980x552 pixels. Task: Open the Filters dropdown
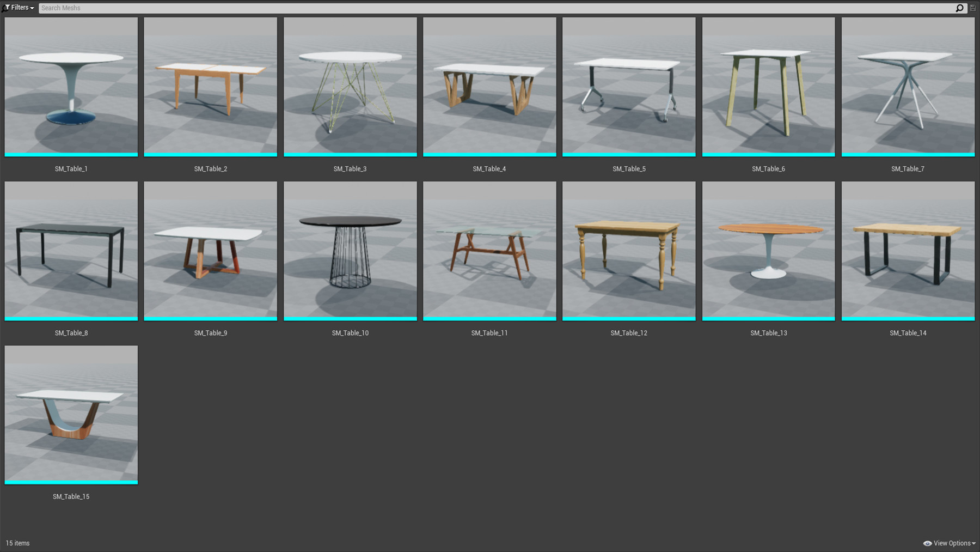tap(19, 8)
